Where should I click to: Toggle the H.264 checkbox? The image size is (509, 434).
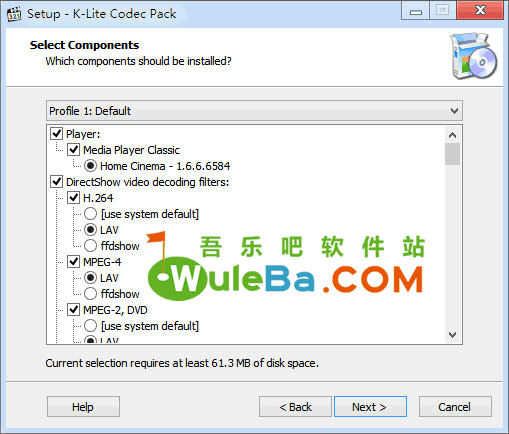click(x=73, y=198)
